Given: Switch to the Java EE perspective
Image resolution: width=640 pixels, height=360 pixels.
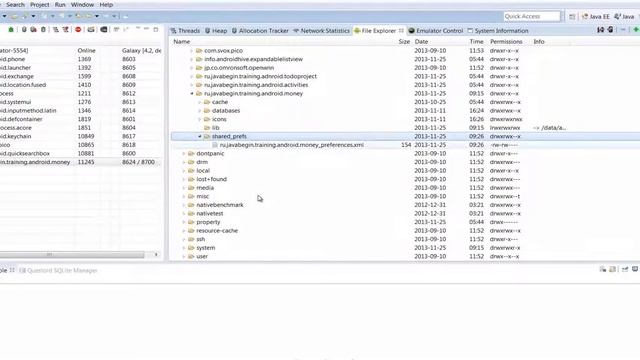Looking at the screenshot, I should (596, 16).
